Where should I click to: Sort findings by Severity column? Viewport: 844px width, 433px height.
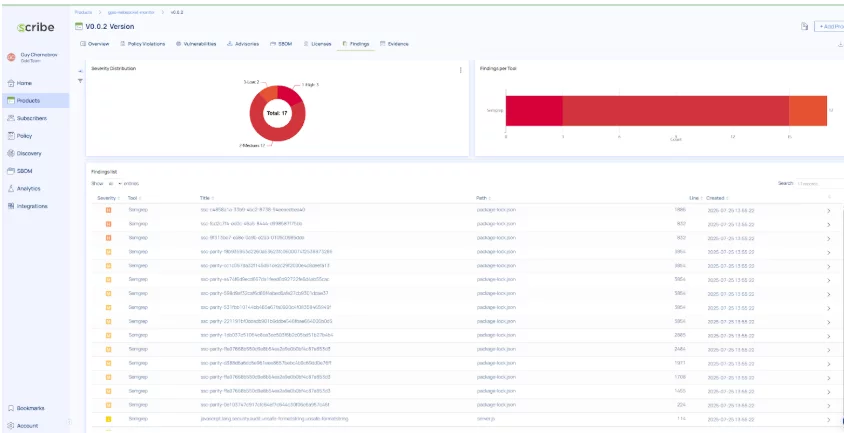click(108, 198)
